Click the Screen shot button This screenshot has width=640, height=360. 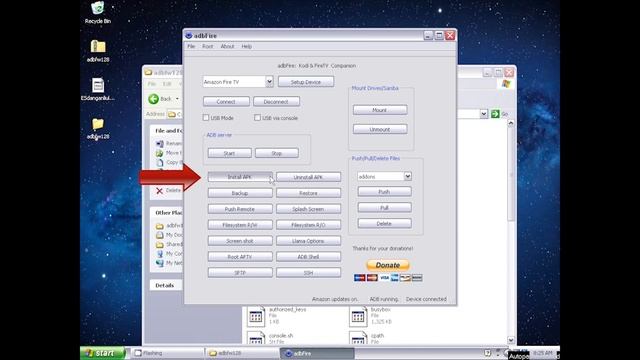(240, 241)
